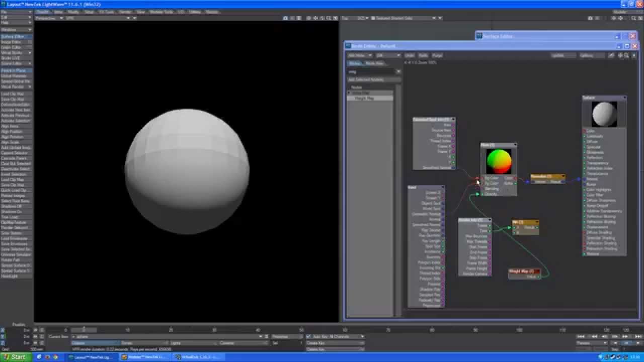
Task: Switch to the View tab
Action: (x=141, y=12)
